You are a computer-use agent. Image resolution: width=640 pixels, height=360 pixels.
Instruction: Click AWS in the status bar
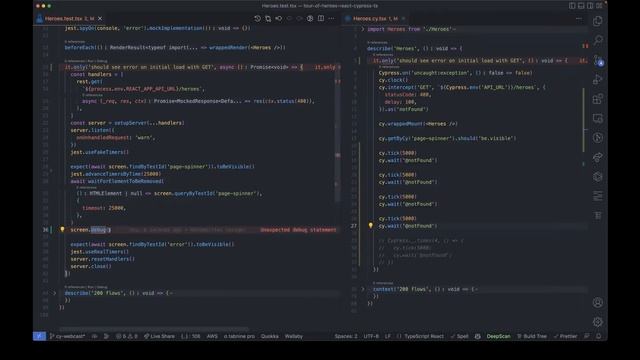click(x=212, y=336)
